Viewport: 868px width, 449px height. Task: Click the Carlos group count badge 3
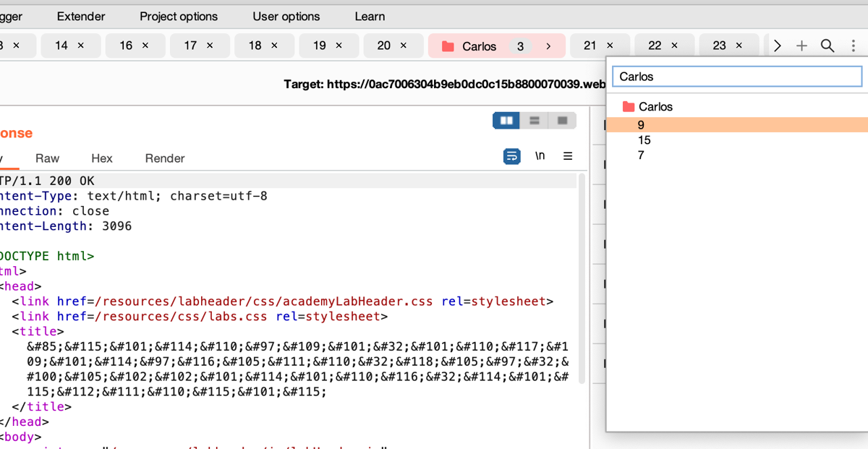[x=520, y=46]
